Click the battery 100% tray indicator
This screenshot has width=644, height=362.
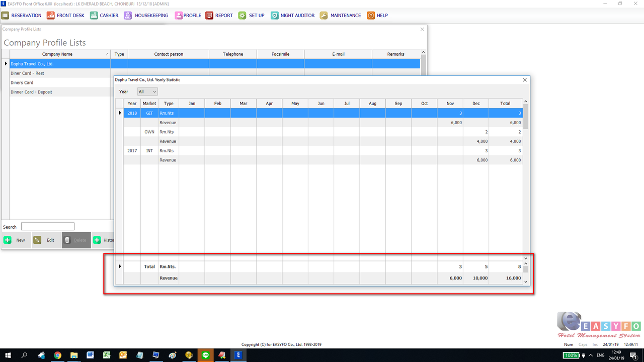point(572,355)
